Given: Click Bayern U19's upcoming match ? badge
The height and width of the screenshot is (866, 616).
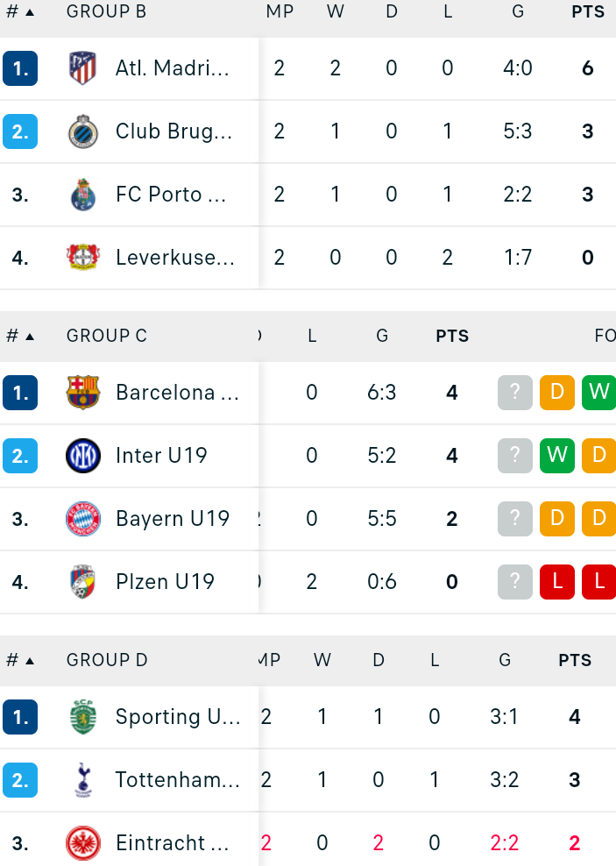Looking at the screenshot, I should coord(515,519).
